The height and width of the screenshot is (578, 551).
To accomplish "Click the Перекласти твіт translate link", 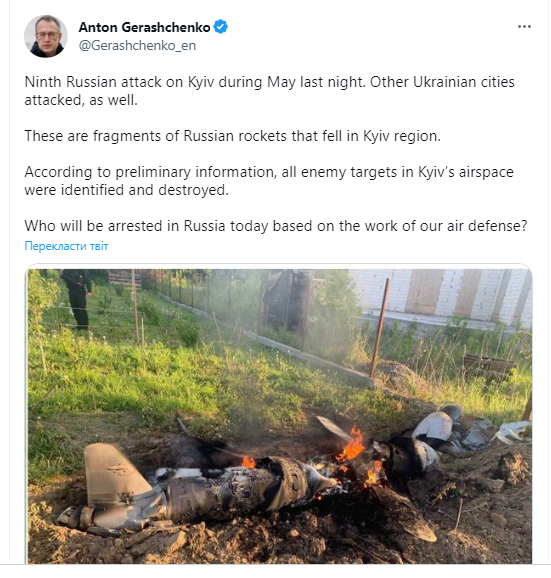I will click(x=66, y=246).
